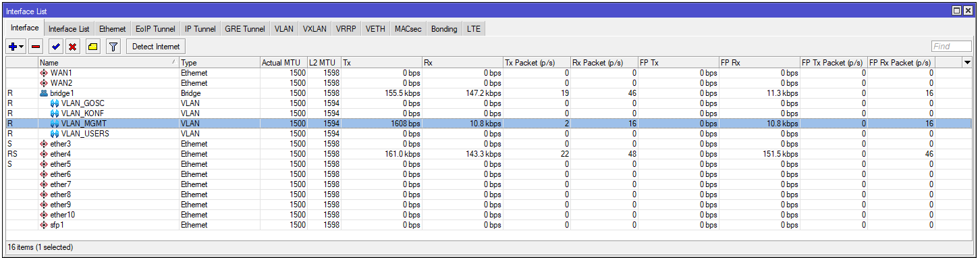
Task: Sort by FP Rx Packet (p/s) header
Action: 901,62
